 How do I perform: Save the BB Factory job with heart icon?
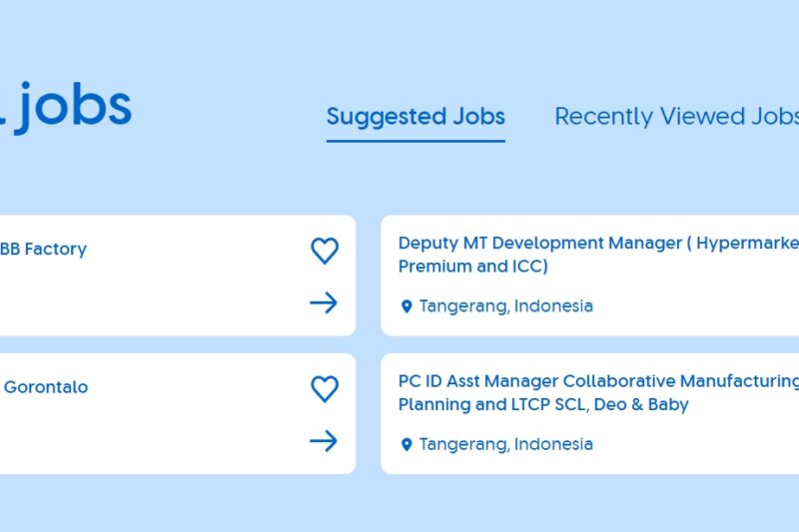tap(325, 251)
